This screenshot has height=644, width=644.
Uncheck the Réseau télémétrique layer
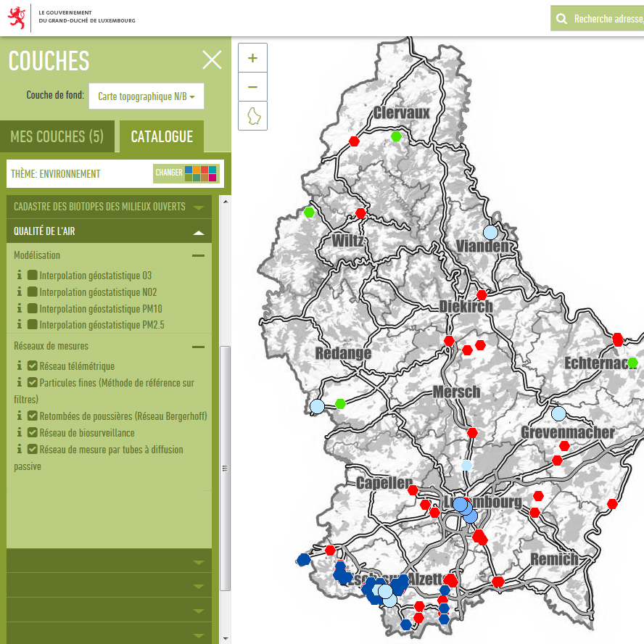[x=33, y=366]
